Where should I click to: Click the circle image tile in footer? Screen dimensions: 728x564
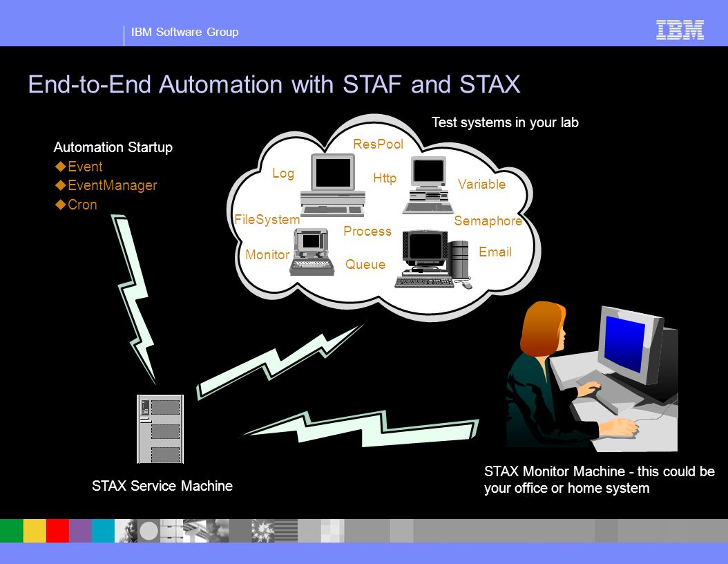(x=149, y=531)
